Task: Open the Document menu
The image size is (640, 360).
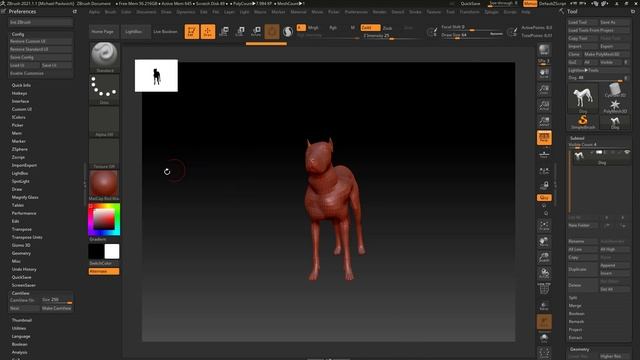Action: 146,12
